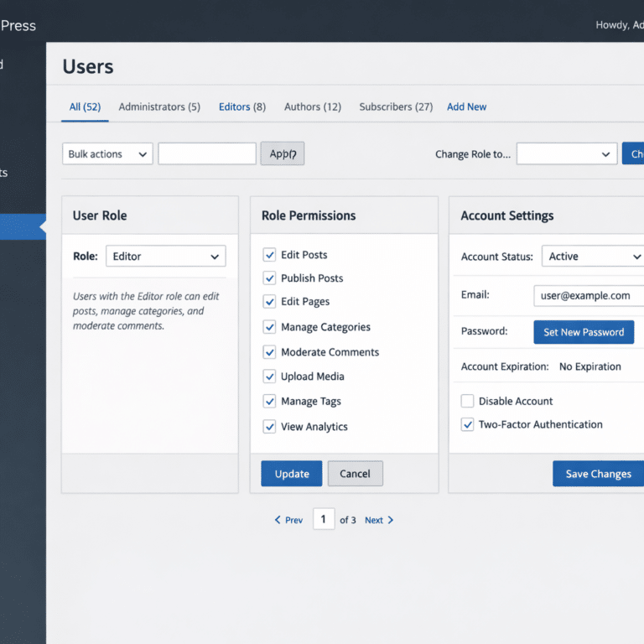
Task: Click the Set New Password button
Action: [584, 332]
